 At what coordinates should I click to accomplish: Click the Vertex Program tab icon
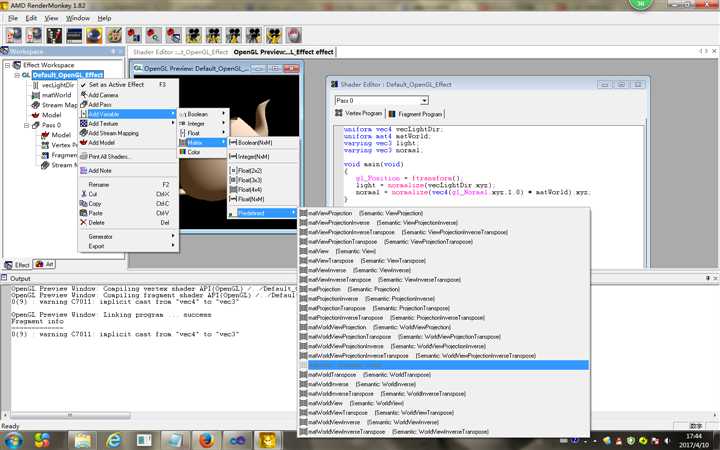[x=339, y=113]
